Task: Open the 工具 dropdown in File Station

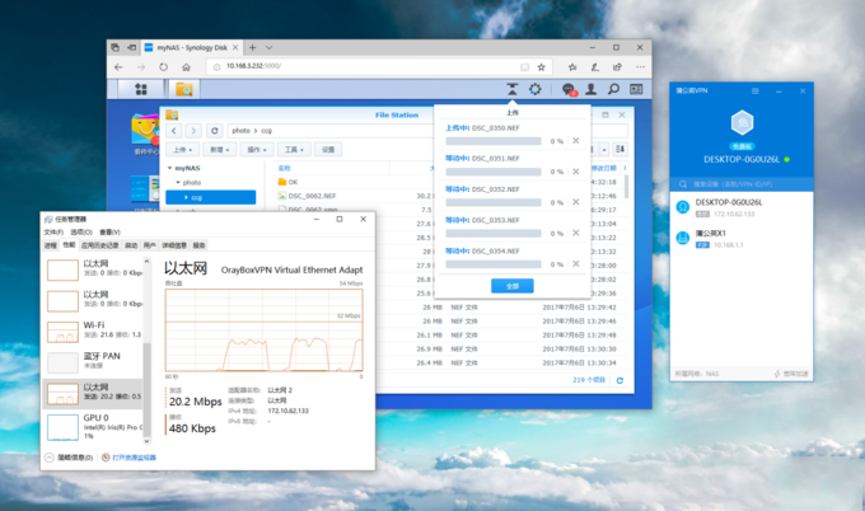Action: pyautogui.click(x=294, y=150)
